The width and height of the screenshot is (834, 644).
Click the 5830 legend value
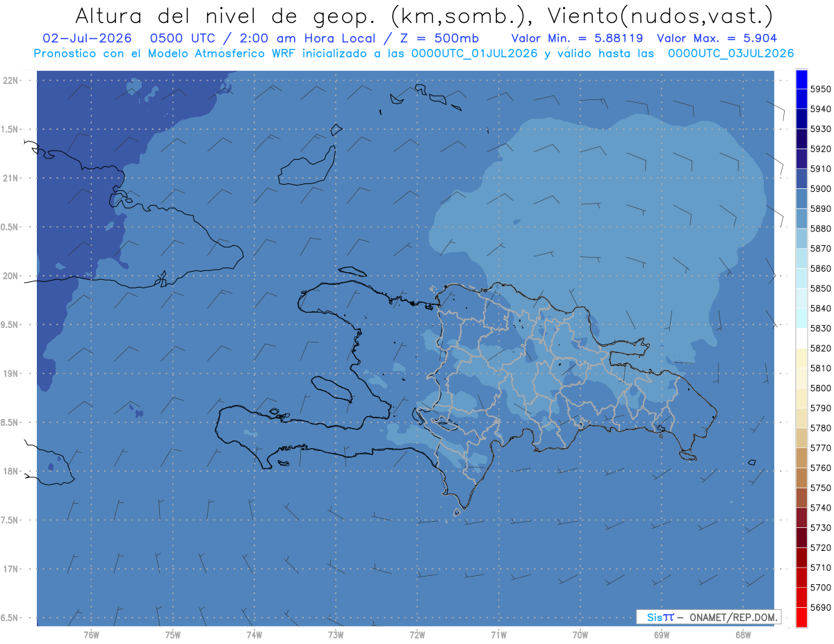point(820,328)
